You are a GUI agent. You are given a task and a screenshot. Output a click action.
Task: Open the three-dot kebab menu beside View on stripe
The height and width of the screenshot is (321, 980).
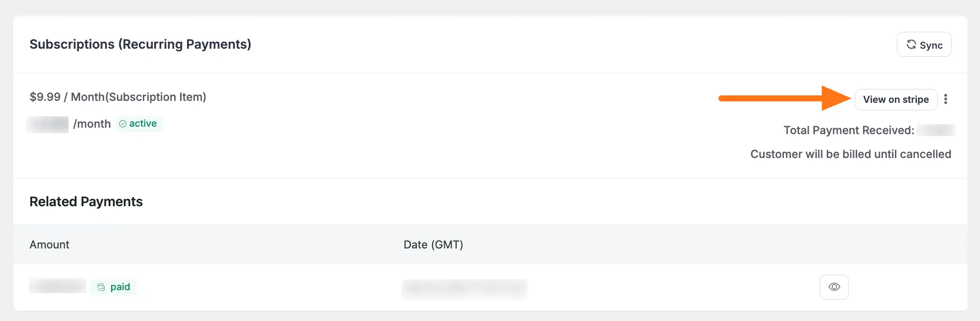point(946,99)
